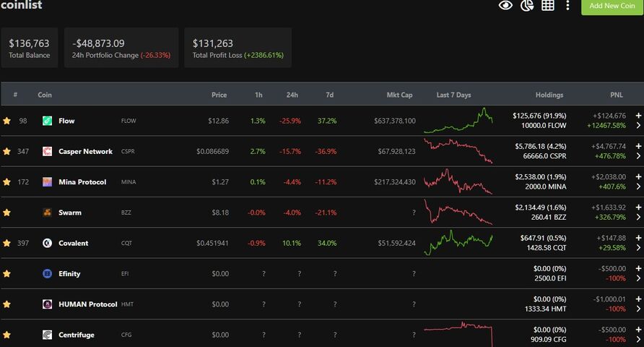Image resolution: width=644 pixels, height=347 pixels.
Task: Toggle the eye icon to hide balances
Action: [505, 5]
